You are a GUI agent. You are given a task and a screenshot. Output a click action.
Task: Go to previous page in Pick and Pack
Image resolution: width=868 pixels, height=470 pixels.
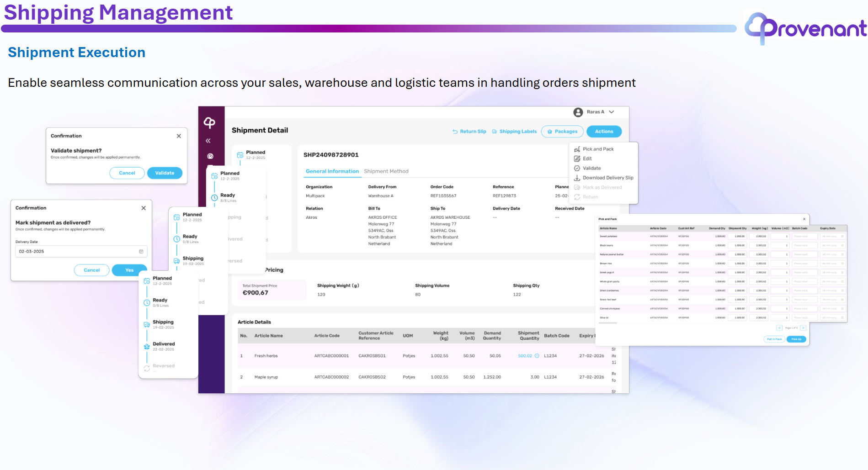pos(779,328)
